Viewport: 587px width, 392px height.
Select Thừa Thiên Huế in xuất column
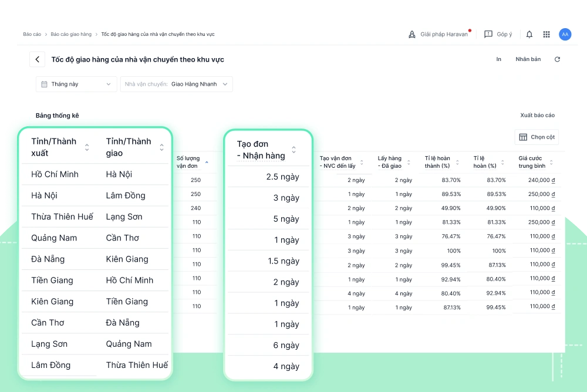coord(62,217)
